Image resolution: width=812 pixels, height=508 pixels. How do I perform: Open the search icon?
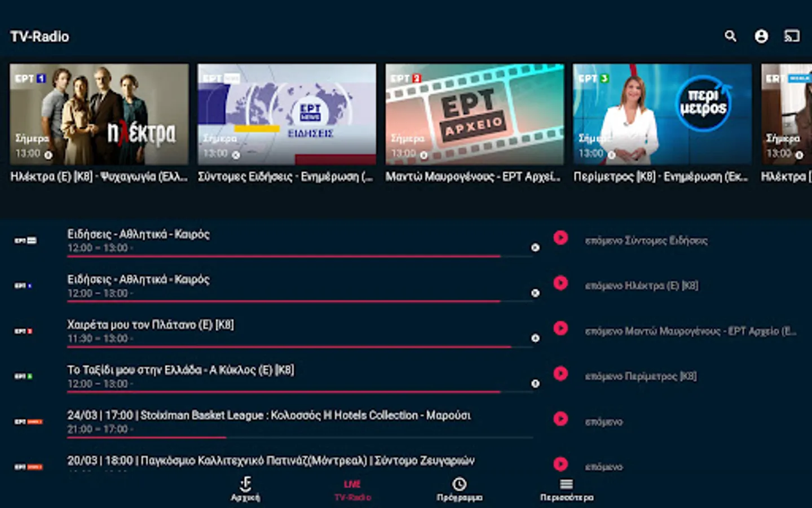click(730, 36)
